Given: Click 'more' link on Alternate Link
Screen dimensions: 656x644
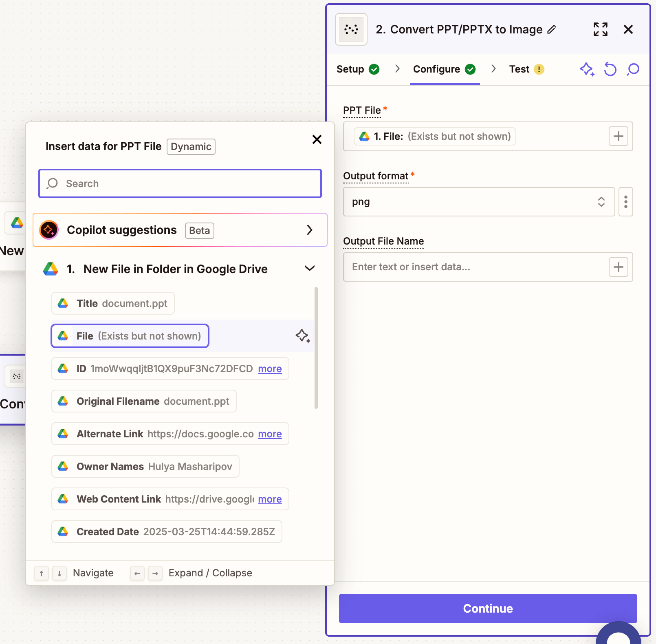Looking at the screenshot, I should [270, 434].
